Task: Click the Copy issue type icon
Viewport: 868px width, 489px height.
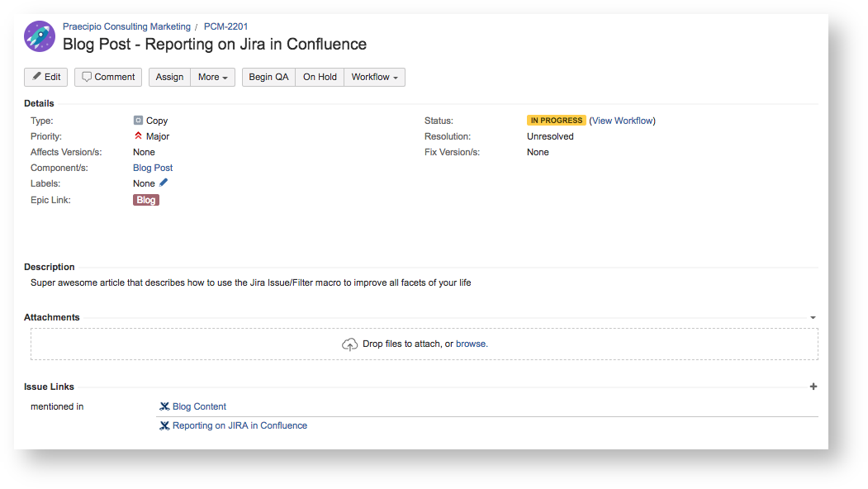Action: coord(138,120)
